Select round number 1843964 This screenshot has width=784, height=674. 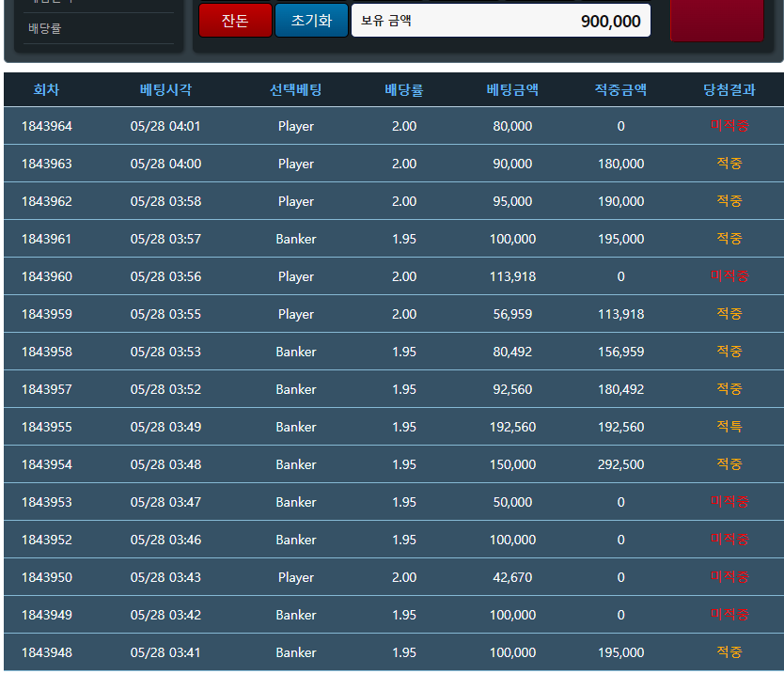click(46, 126)
